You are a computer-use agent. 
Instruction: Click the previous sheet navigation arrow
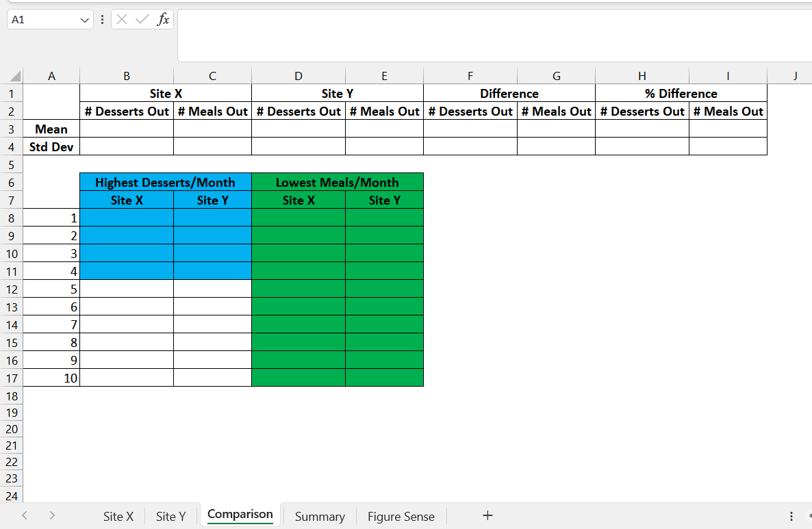25,516
